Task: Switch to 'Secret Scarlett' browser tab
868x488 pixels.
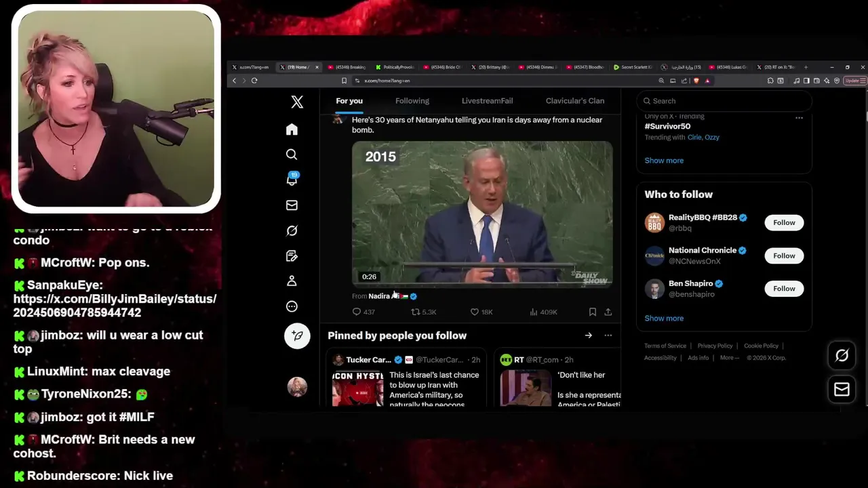Action: [633, 67]
